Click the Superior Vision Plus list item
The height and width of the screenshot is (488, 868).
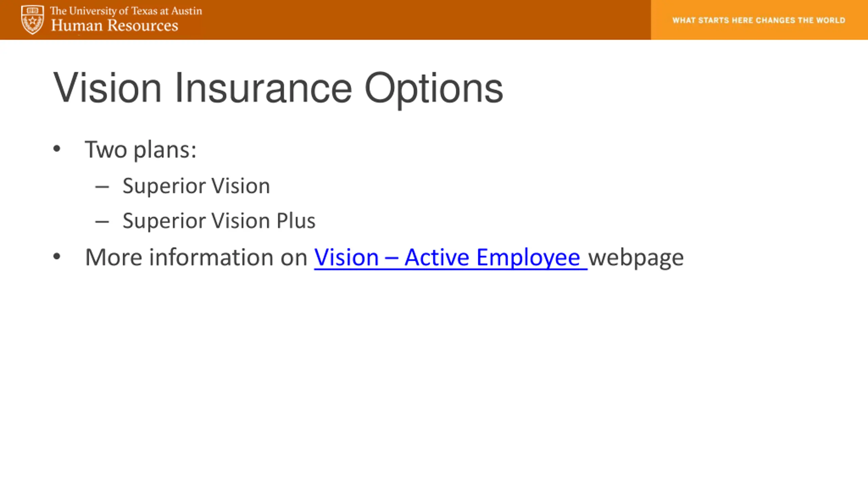(219, 221)
